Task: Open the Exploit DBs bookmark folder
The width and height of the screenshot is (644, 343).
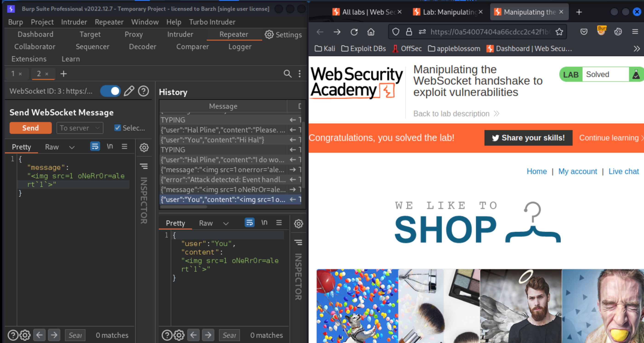Action: pos(363,48)
